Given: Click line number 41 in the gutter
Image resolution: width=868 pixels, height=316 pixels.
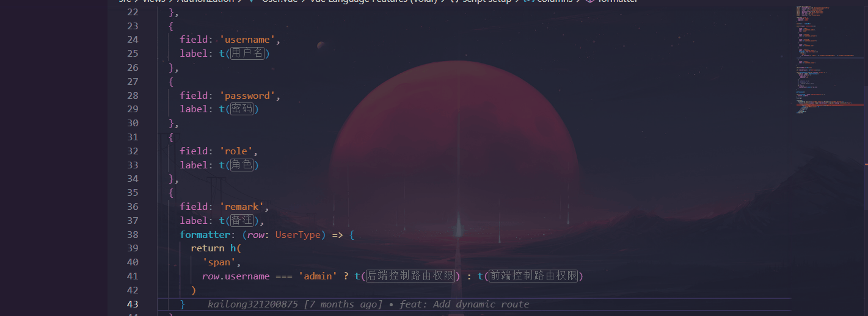Looking at the screenshot, I should point(133,276).
